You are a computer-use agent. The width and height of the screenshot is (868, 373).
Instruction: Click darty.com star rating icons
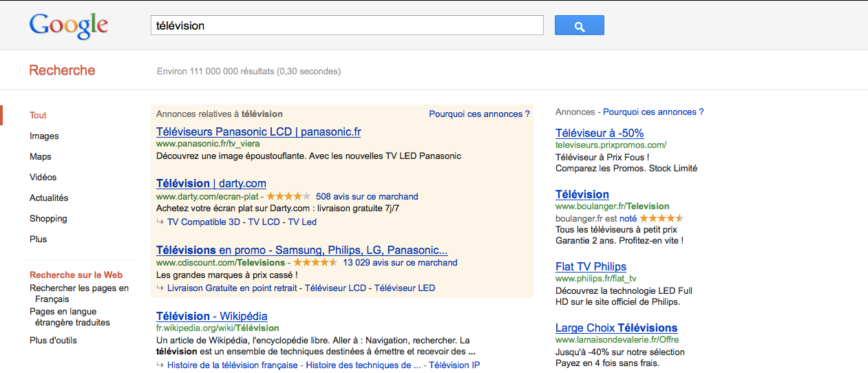point(288,196)
